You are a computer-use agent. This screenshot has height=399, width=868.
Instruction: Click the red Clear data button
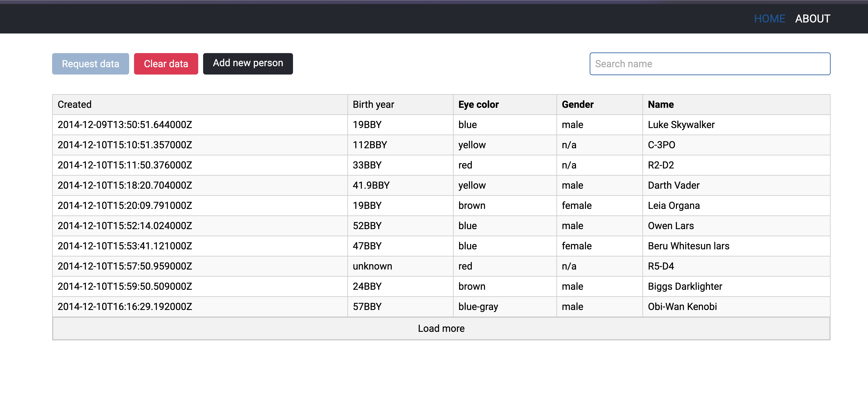[166, 64]
